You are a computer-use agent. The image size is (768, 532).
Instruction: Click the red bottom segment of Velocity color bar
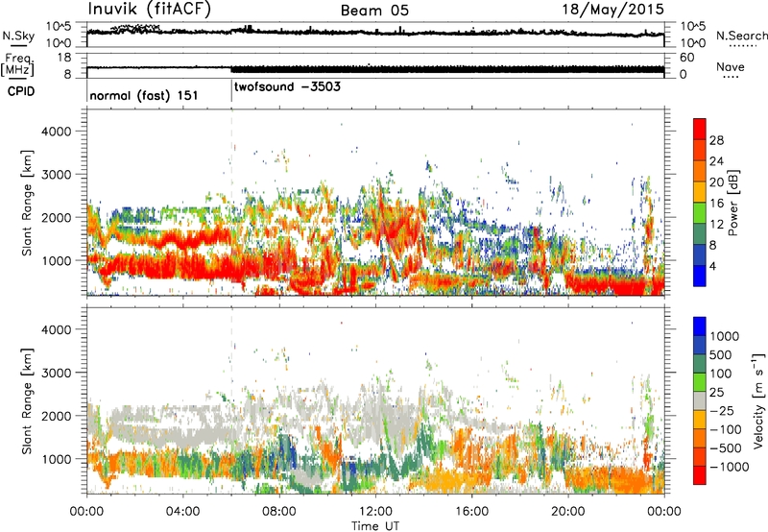pos(700,475)
